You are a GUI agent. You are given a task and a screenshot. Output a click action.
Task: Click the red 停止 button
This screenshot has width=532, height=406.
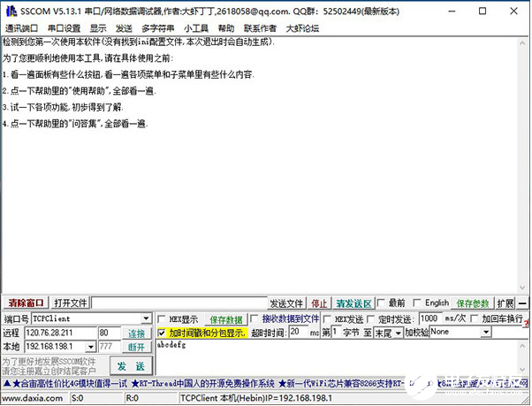[x=319, y=303]
